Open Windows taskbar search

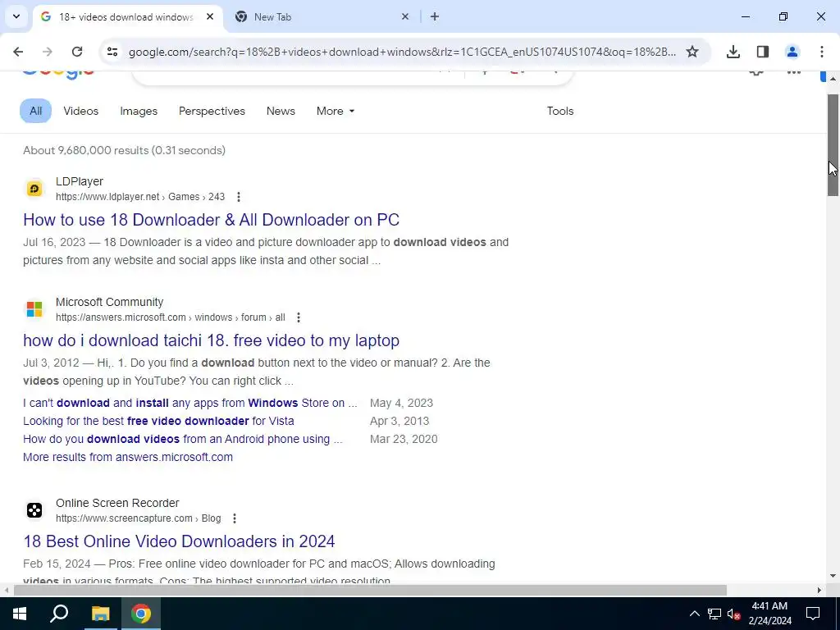[x=59, y=614]
